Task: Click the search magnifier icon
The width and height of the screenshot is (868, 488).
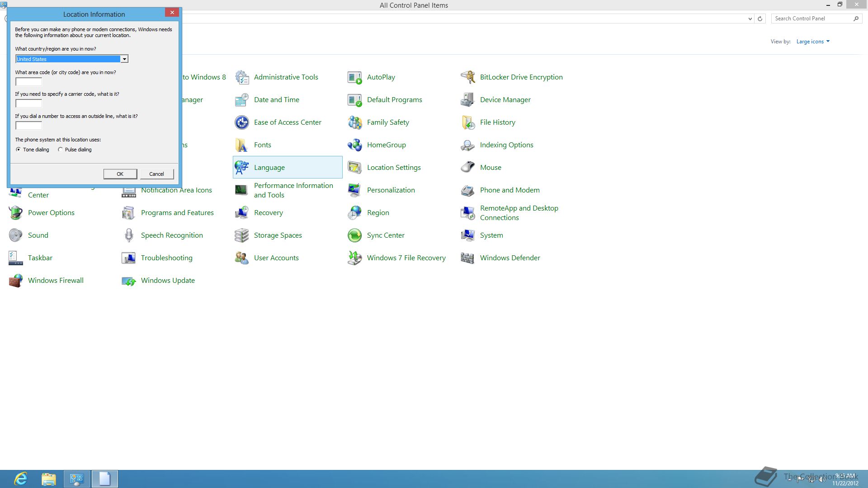Action: point(856,19)
